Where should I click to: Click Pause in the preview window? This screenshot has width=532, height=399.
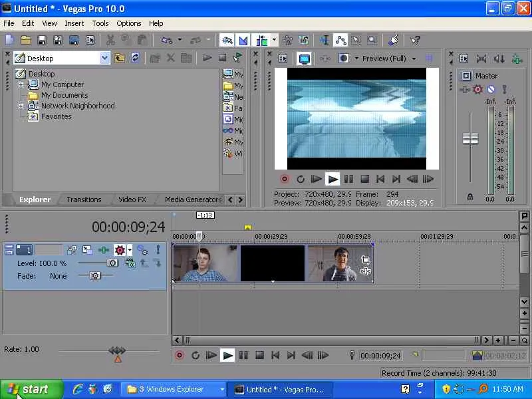[348, 179]
